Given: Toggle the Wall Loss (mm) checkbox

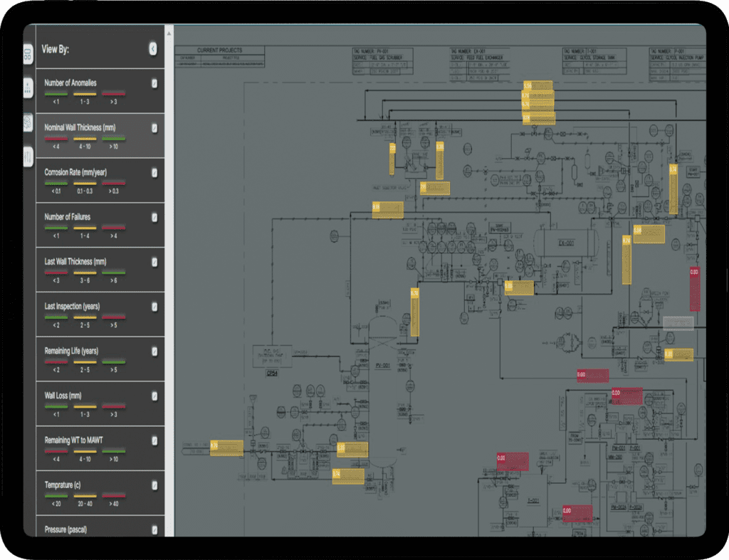Looking at the screenshot, I should [154, 396].
